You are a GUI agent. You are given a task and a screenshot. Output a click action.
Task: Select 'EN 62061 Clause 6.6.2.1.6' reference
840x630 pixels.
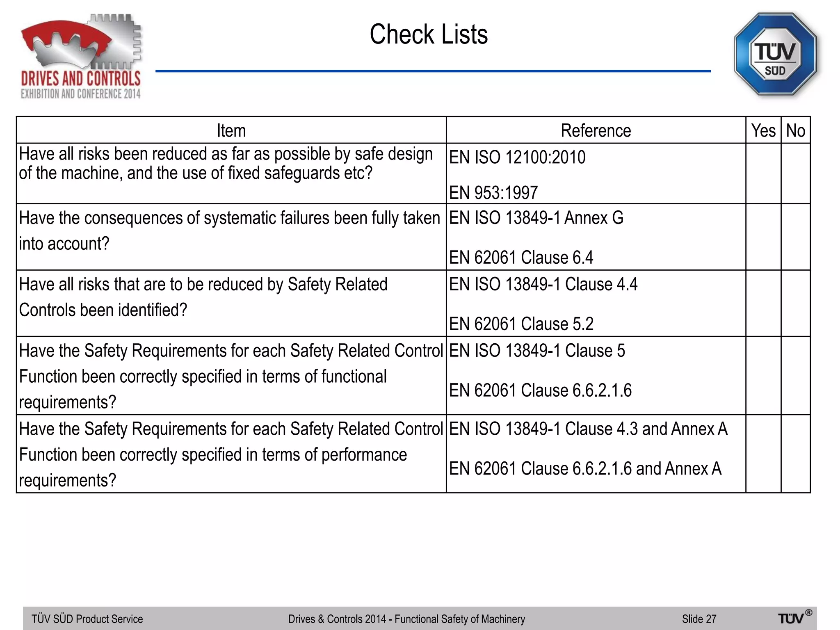tap(540, 390)
